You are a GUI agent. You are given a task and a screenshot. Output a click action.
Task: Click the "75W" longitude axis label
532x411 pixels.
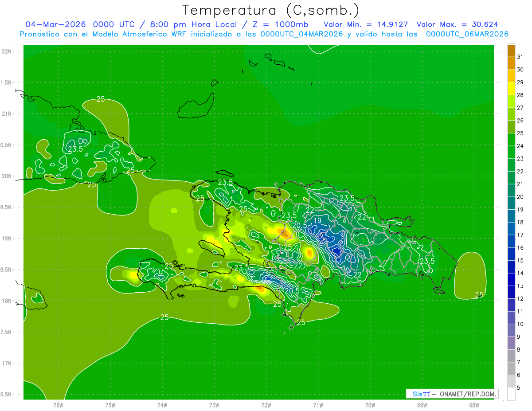(110, 405)
